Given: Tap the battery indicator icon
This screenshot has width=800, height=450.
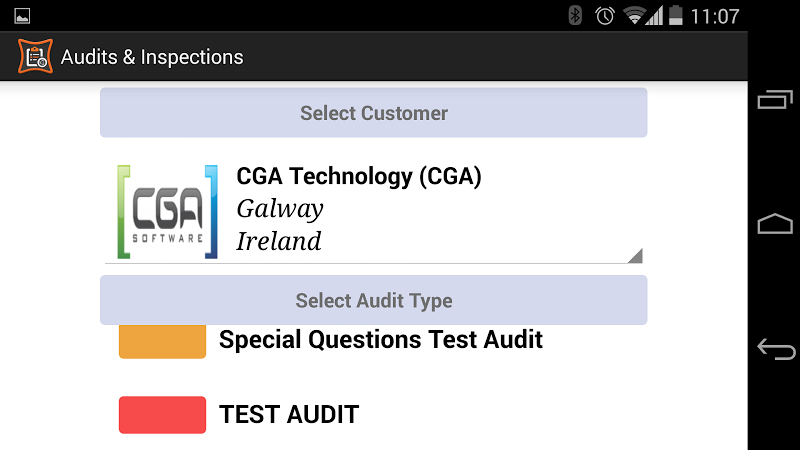Looking at the screenshot, I should point(676,15).
